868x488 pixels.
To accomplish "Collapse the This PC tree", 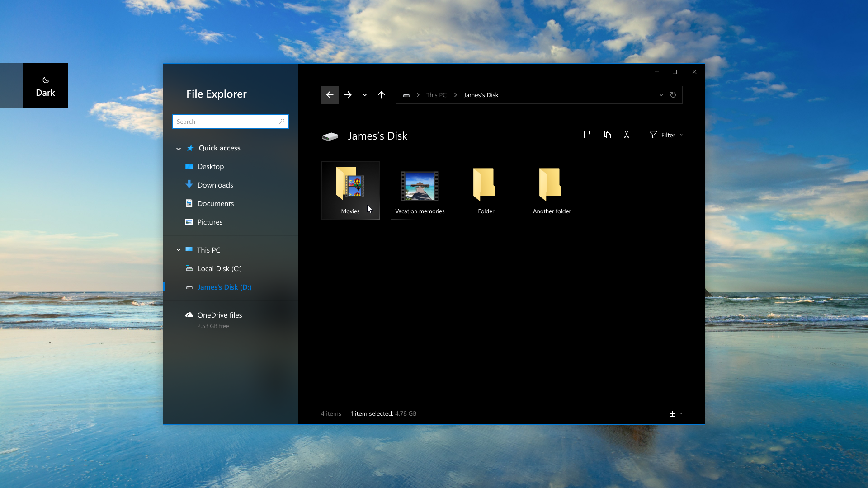I will click(179, 250).
